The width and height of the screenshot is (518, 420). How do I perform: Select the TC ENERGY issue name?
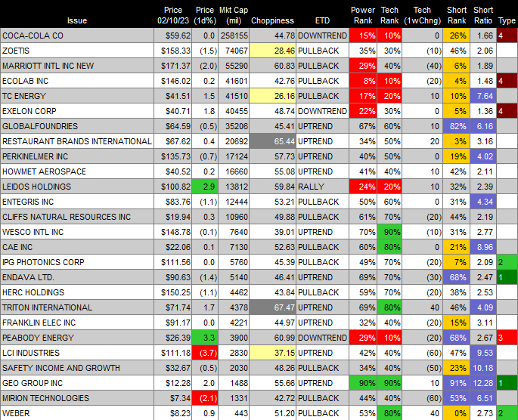[x=24, y=96]
